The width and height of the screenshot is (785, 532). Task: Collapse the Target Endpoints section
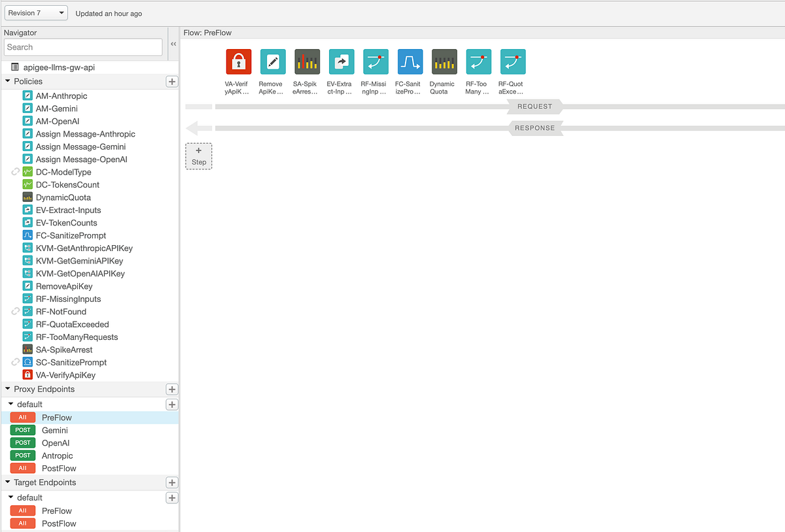tap(8, 483)
